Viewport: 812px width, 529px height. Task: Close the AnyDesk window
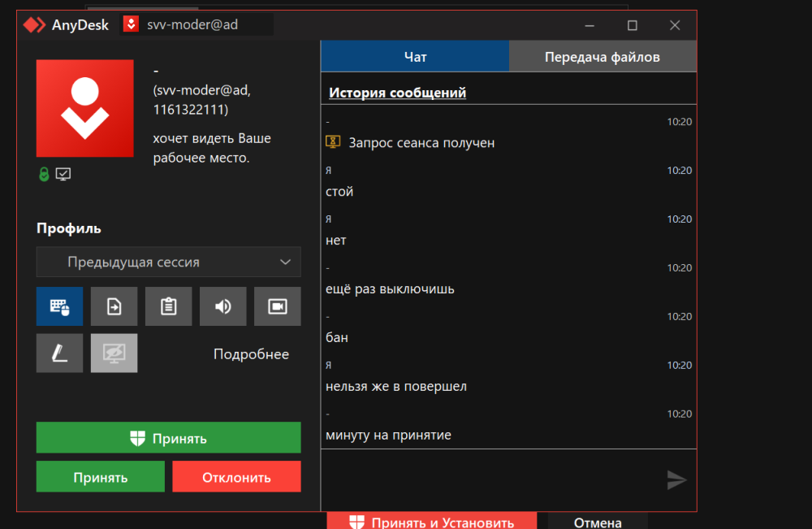[675, 25]
